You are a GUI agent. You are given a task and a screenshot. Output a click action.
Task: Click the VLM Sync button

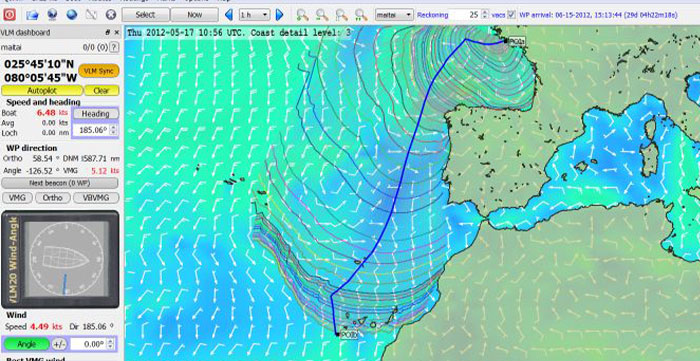pyautogui.click(x=99, y=71)
